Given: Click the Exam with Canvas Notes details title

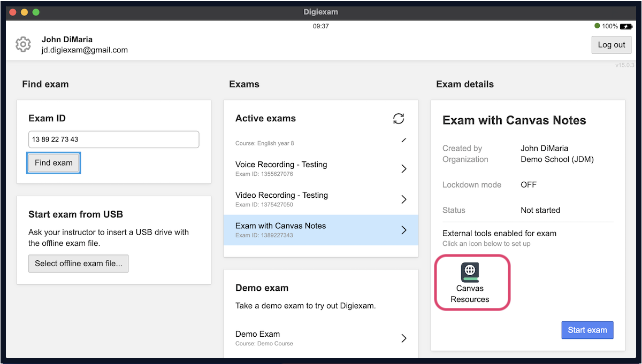Looking at the screenshot, I should click(x=514, y=121).
